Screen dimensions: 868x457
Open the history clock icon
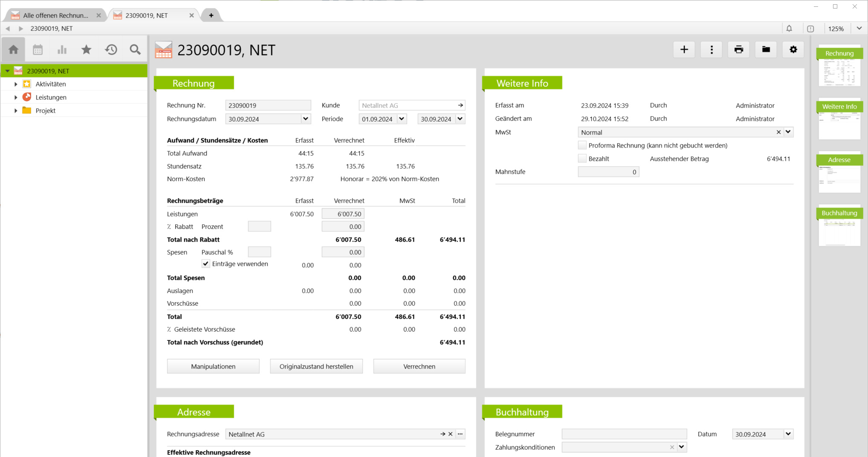pyautogui.click(x=111, y=50)
